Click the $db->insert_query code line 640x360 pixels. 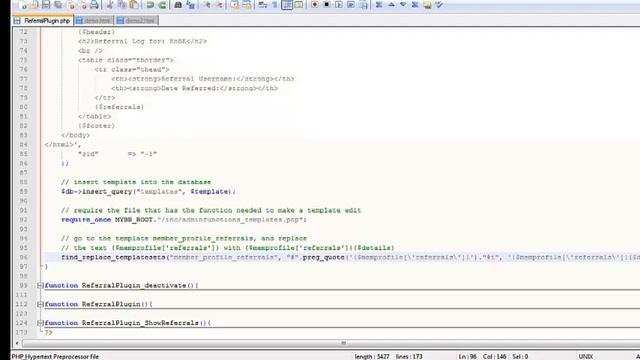point(148,191)
